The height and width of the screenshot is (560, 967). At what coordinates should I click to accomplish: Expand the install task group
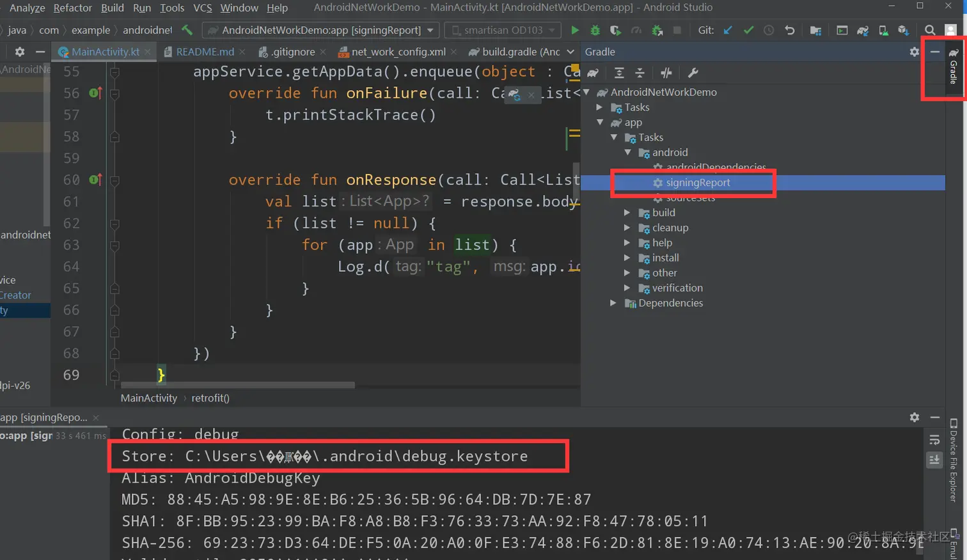coord(627,258)
